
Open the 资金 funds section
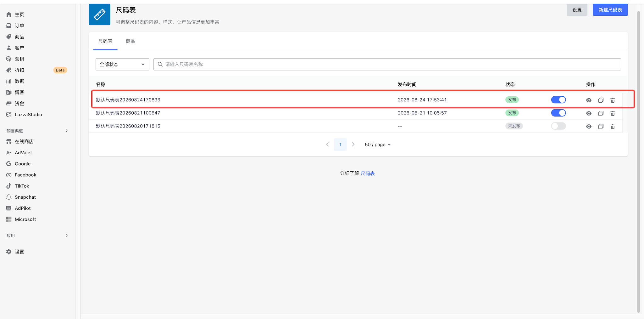click(19, 103)
